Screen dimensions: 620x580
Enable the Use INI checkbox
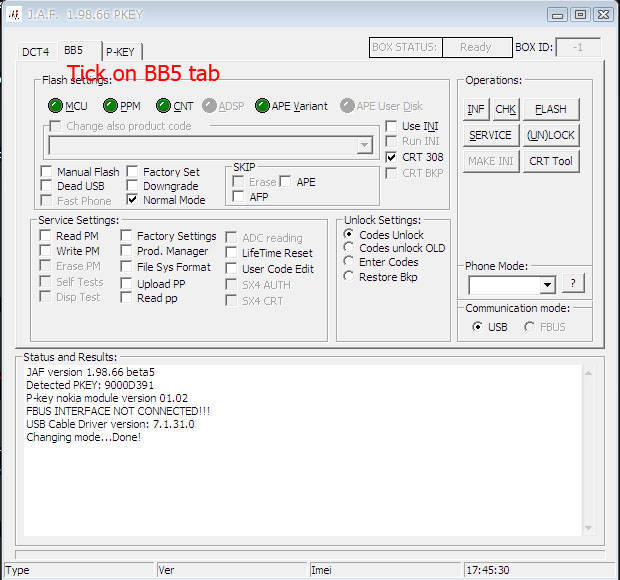391,126
